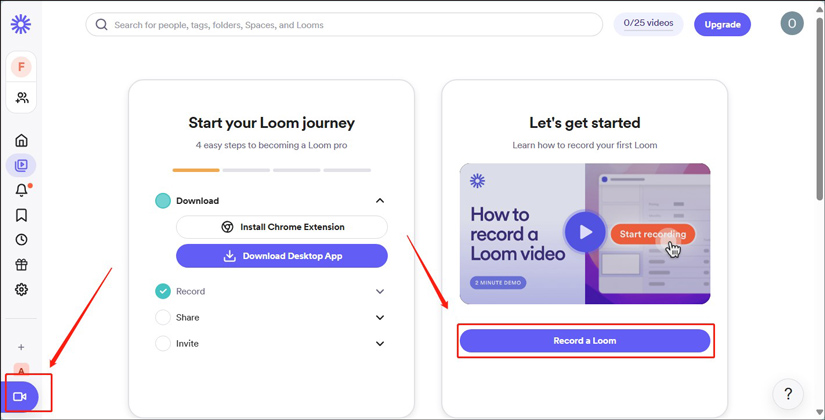The width and height of the screenshot is (825, 420).
Task: Click the 2 MINUTE DEMO badge
Action: [x=498, y=283]
